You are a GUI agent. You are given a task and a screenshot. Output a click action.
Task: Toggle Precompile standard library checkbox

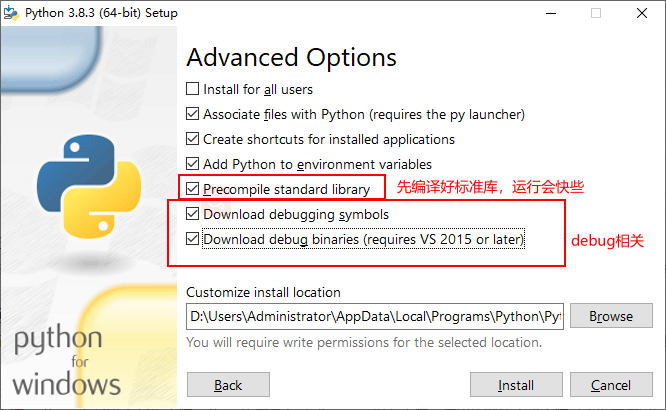(193, 188)
